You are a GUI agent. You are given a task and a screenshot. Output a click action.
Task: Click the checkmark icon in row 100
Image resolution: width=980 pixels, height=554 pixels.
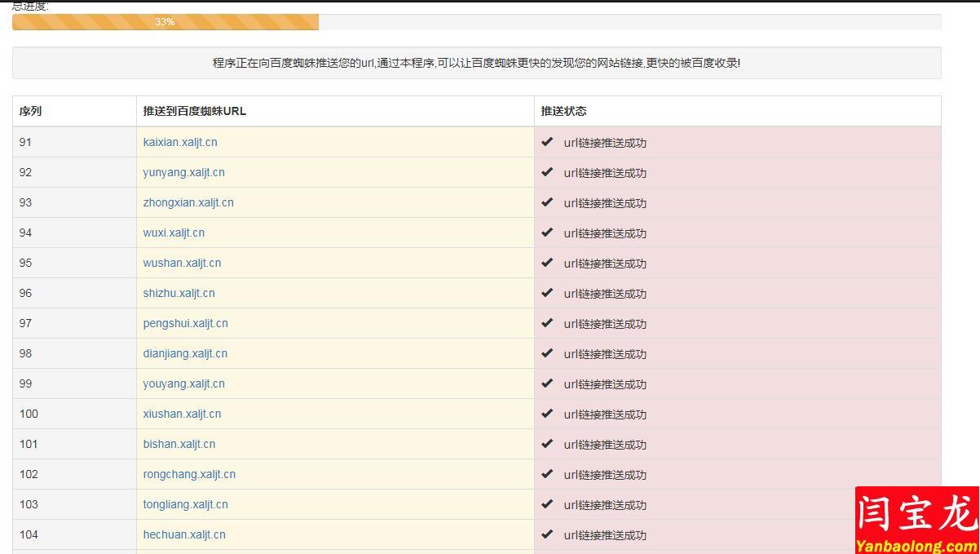point(547,414)
